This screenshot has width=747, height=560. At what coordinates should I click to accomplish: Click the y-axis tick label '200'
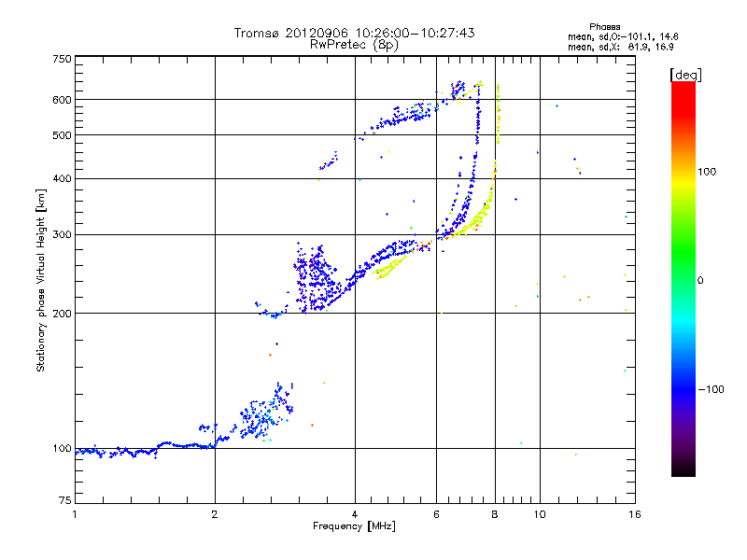pyautogui.click(x=62, y=314)
